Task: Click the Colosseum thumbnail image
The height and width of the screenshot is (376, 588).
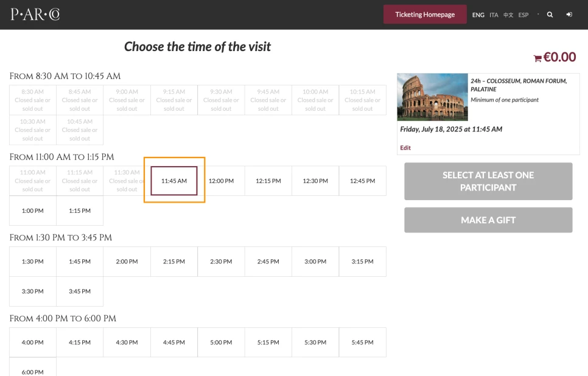Action: click(432, 97)
